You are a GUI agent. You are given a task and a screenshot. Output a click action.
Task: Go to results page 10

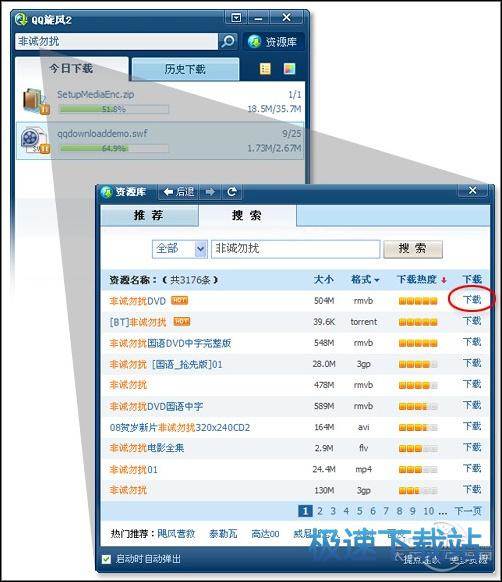point(428,511)
